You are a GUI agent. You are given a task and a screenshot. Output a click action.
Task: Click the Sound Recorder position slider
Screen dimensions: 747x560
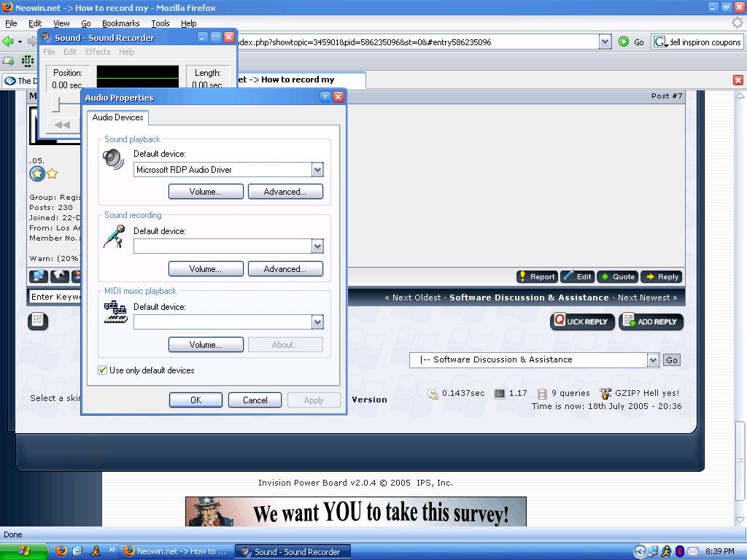(x=56, y=104)
